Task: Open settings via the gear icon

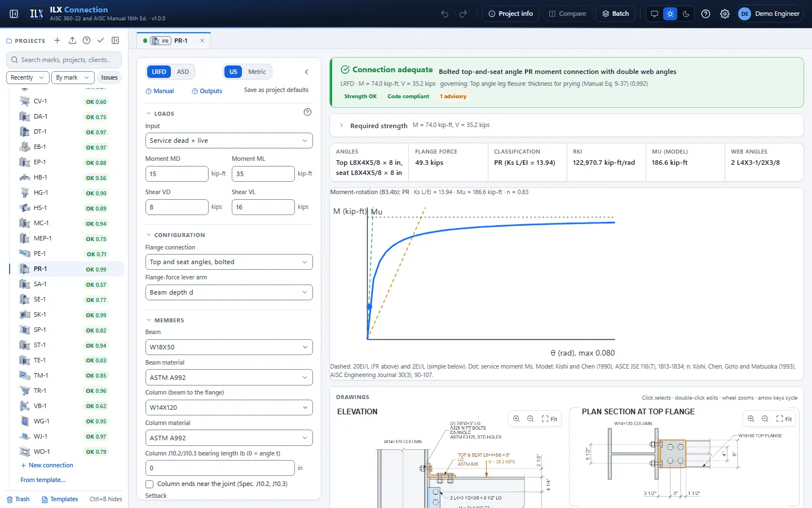Action: point(725,14)
